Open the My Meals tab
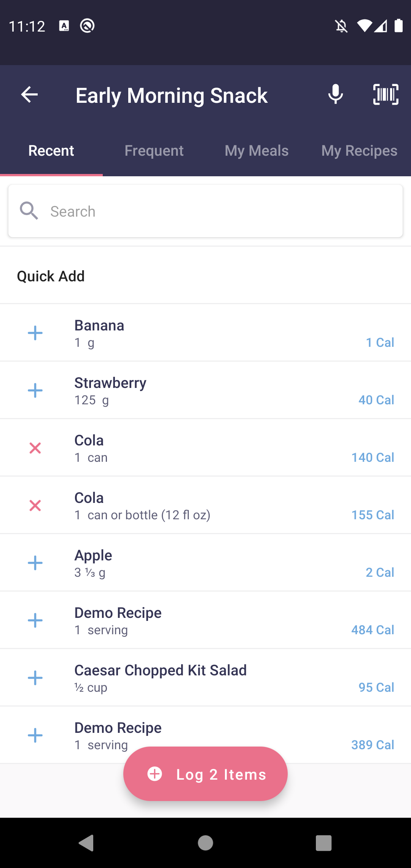This screenshot has height=868, width=411. click(256, 151)
